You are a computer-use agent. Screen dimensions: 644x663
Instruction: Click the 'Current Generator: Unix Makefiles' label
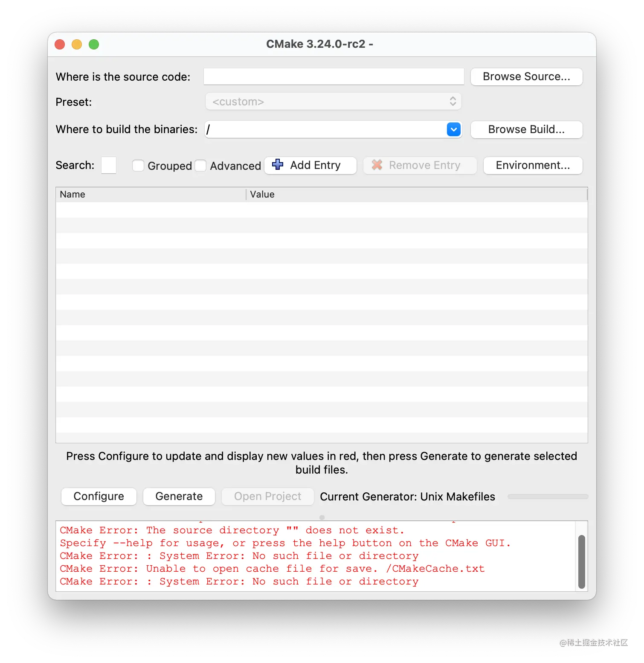point(408,497)
